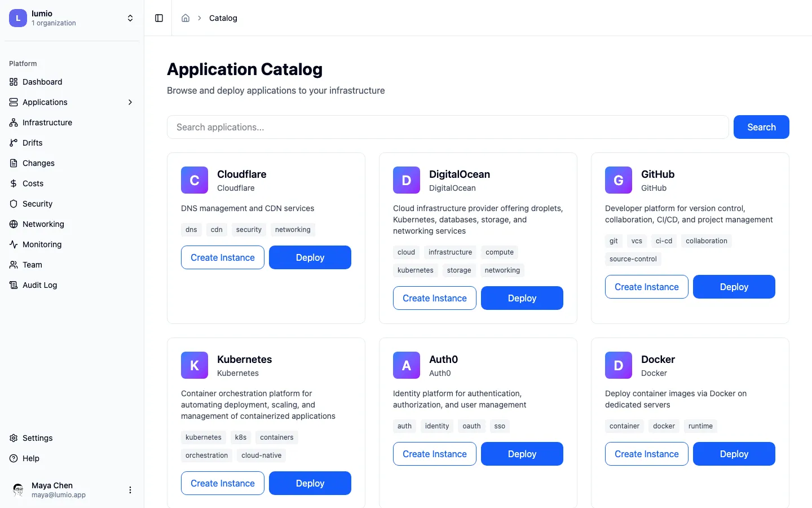Screen dimensions: 812x508
Task: Open Maya Chen's account options menu
Action: tap(130, 490)
